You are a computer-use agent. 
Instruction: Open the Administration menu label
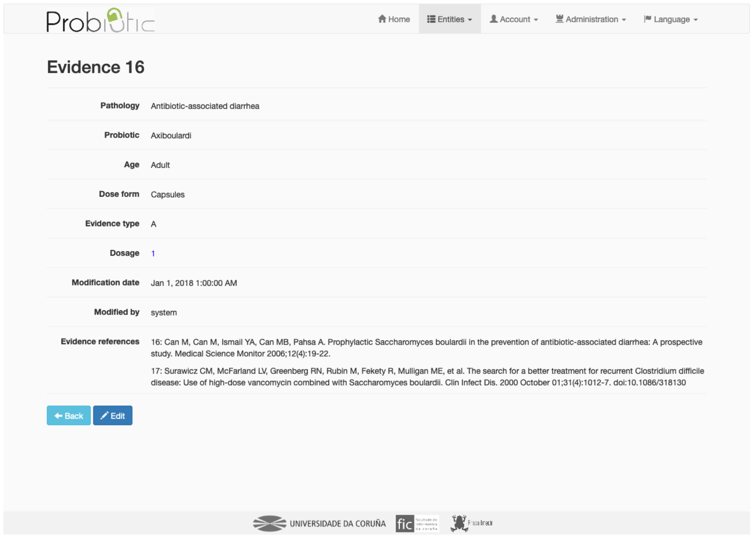coord(592,19)
